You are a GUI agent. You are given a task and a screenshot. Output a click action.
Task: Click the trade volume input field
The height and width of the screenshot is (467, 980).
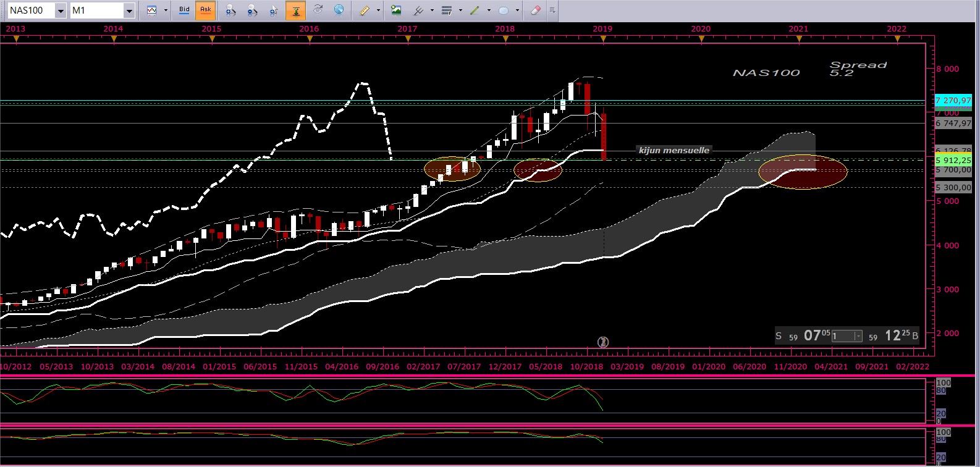coord(842,336)
